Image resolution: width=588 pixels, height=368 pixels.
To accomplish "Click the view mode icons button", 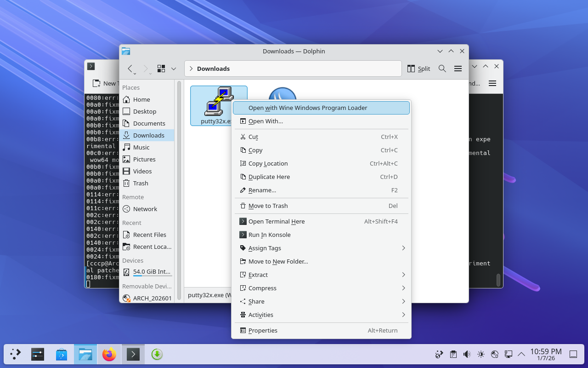I will [161, 69].
